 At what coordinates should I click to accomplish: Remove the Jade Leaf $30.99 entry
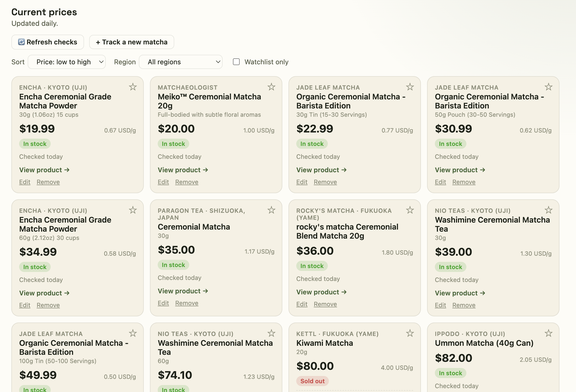464,182
